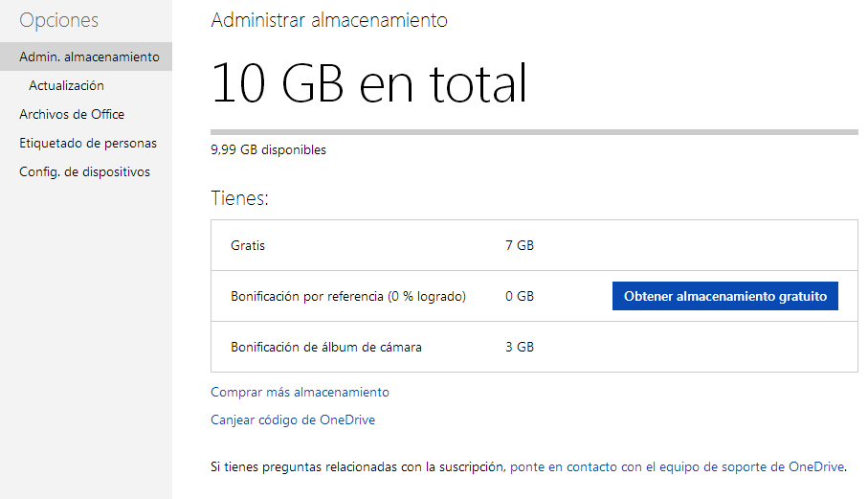
Task: Contact the OneDrive support team link
Action: [x=678, y=466]
